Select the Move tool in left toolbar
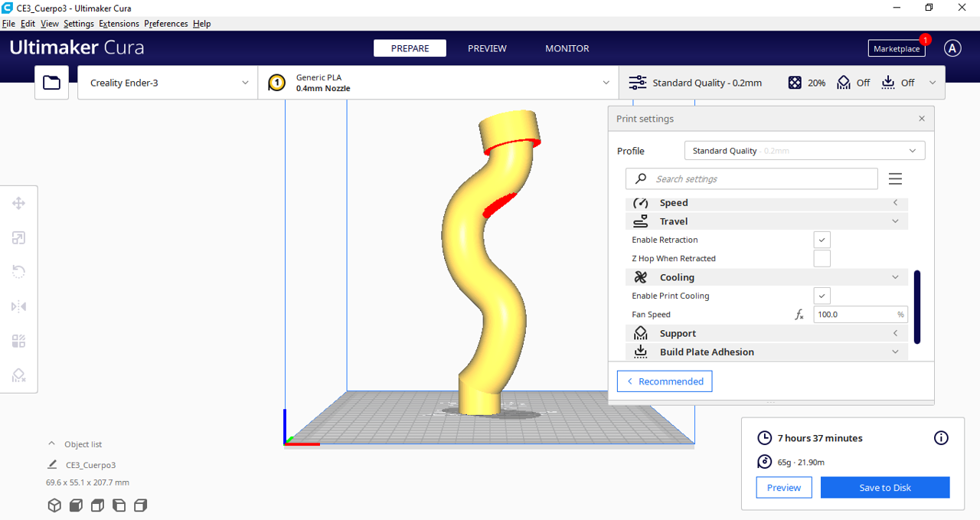 19,203
